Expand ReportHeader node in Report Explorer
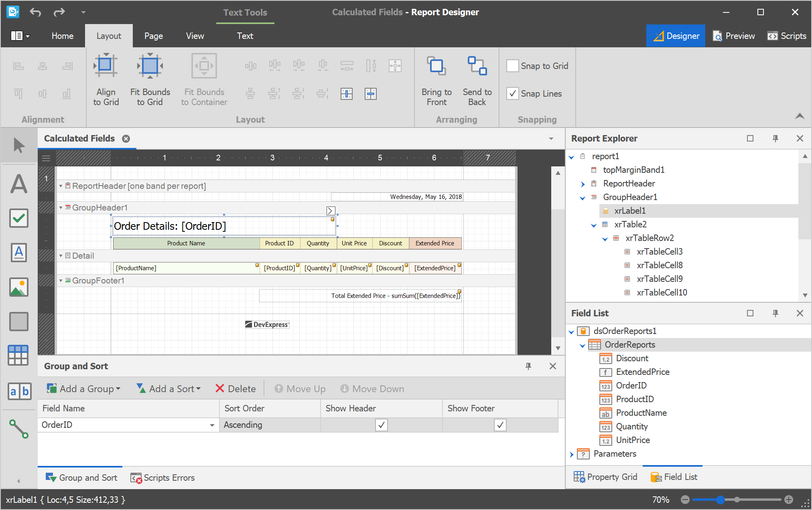The width and height of the screenshot is (812, 510). coord(583,184)
